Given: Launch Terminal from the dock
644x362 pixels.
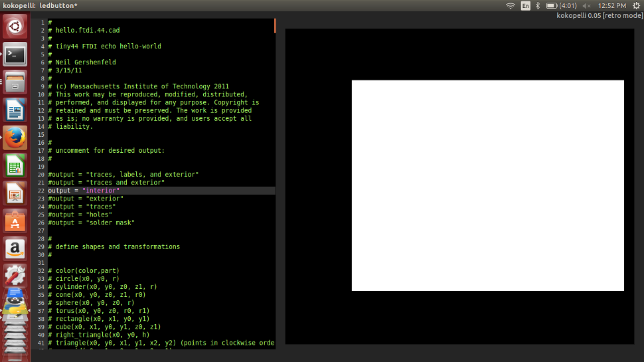Looking at the screenshot, I should coord(15,54).
